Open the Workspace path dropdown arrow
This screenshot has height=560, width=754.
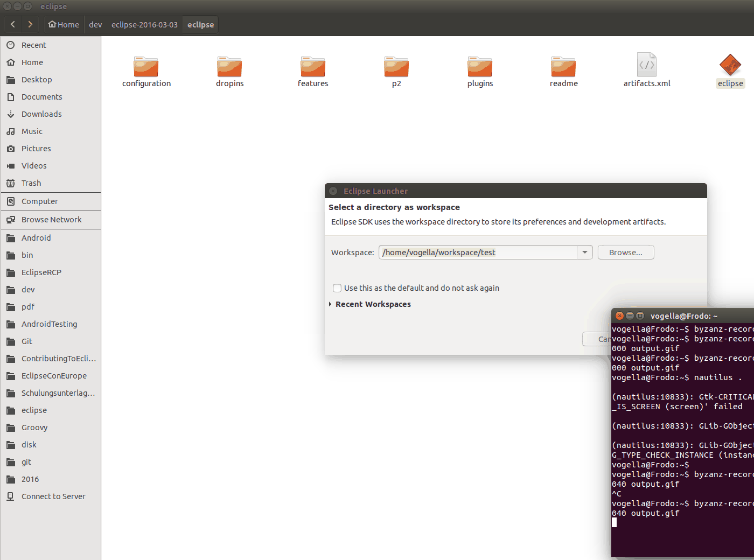pos(585,253)
